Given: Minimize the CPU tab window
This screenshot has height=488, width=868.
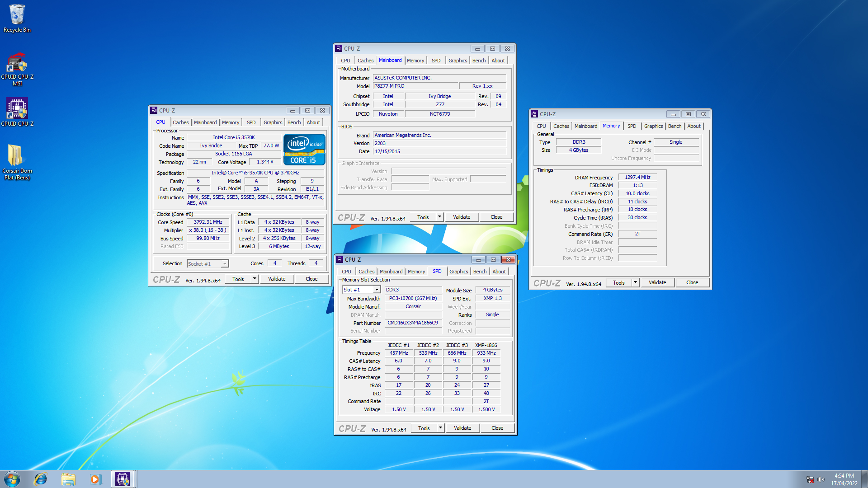Looking at the screenshot, I should coord(292,111).
